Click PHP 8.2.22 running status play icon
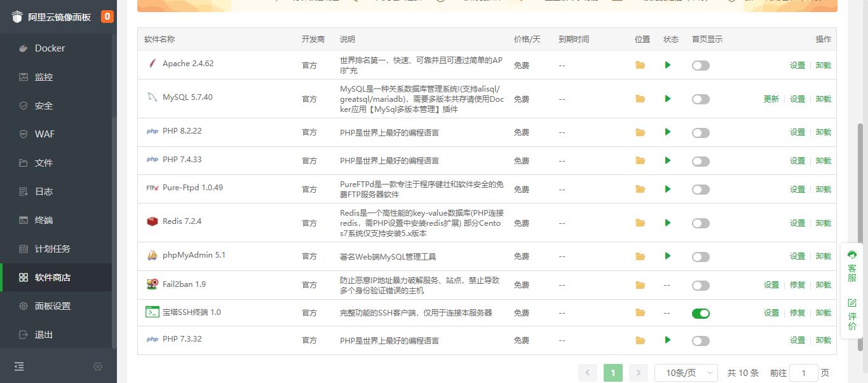The height and width of the screenshot is (383, 868). tap(667, 132)
